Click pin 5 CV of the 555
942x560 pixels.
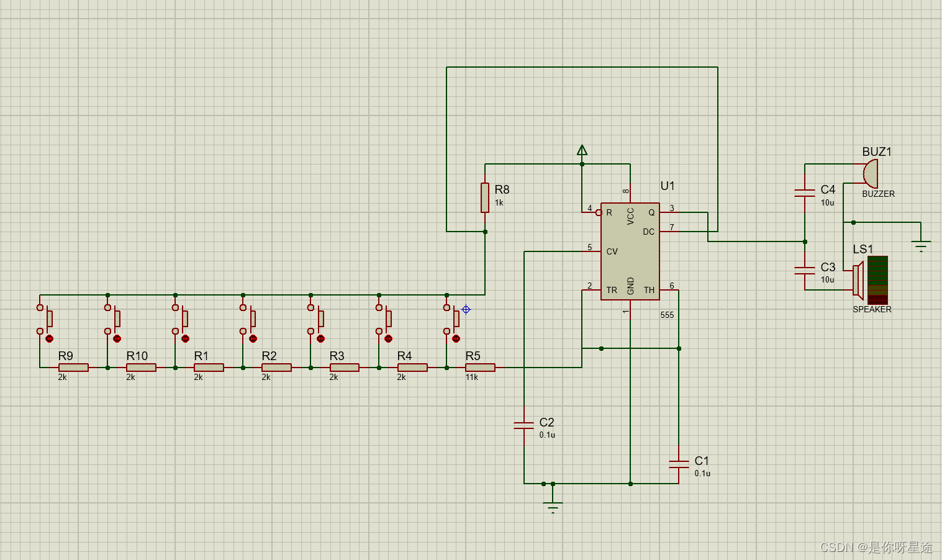(x=592, y=251)
